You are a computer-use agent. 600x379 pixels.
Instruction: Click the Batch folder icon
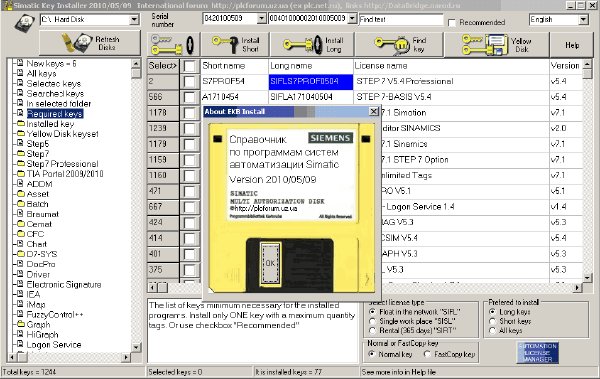(x=21, y=204)
